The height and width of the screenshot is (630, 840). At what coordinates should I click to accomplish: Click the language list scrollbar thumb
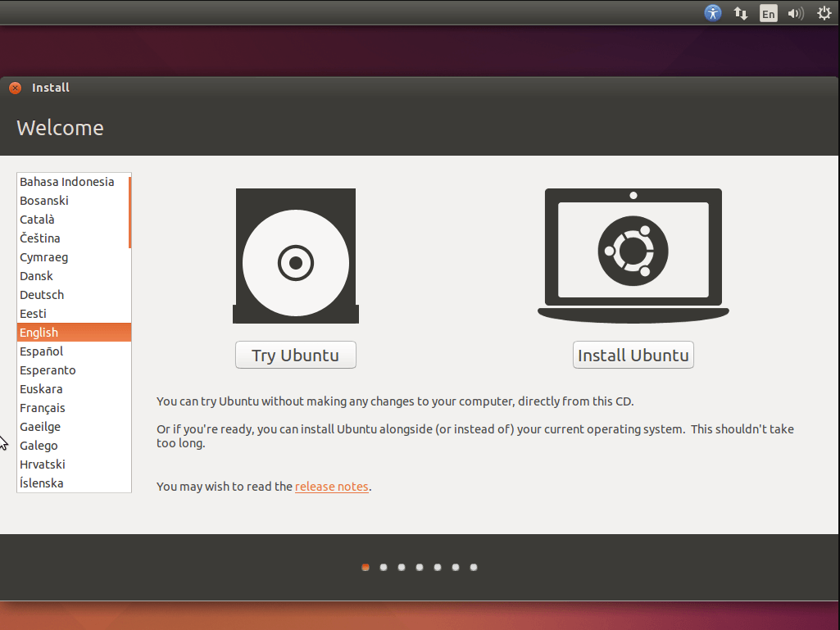click(129, 213)
